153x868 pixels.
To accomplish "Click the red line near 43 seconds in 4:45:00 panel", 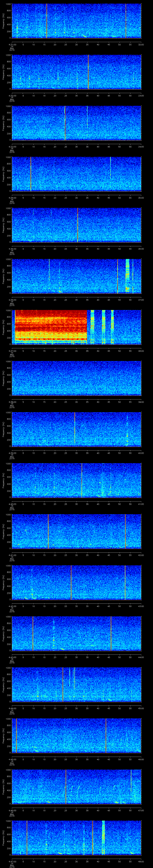I will [106, 735].
